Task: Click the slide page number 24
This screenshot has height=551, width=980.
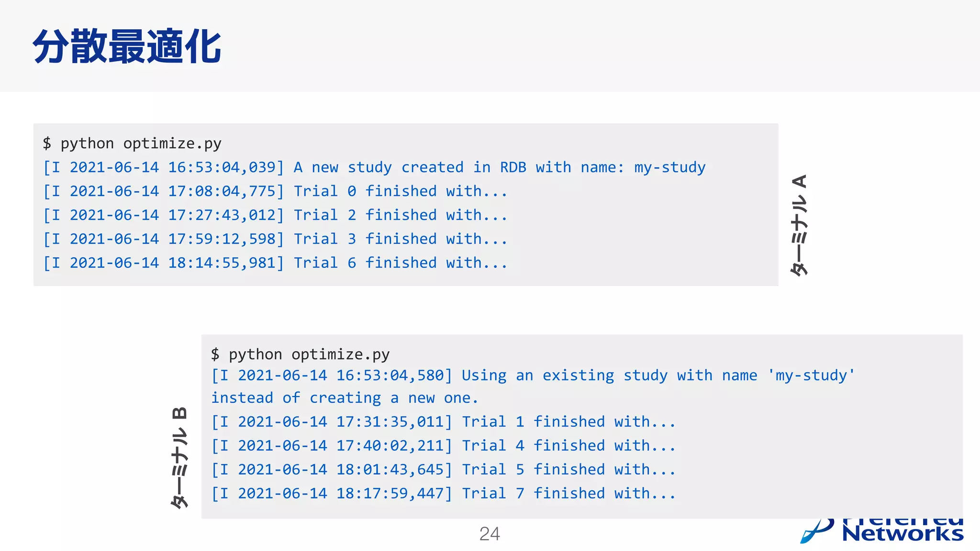Action: [x=490, y=534]
